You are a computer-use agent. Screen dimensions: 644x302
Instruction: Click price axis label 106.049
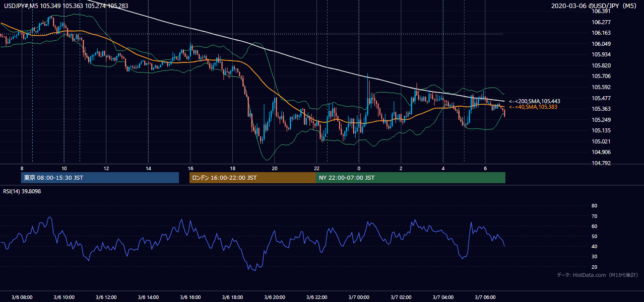[x=601, y=44]
